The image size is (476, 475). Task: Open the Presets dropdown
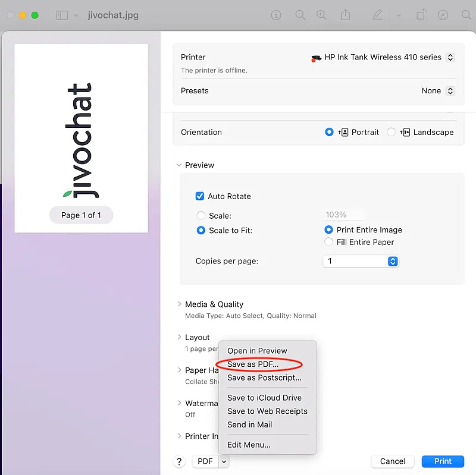438,91
